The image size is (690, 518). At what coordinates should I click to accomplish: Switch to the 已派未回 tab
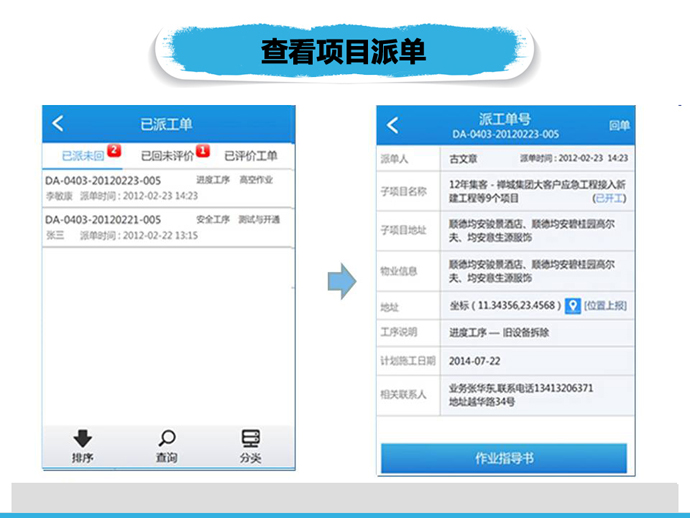tap(82, 156)
